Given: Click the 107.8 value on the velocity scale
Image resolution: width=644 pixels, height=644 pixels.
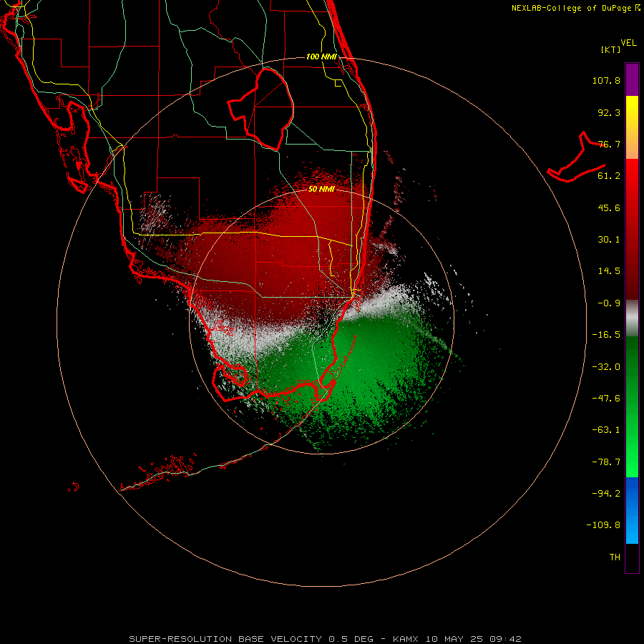Looking at the screenshot, I should click(x=606, y=80).
